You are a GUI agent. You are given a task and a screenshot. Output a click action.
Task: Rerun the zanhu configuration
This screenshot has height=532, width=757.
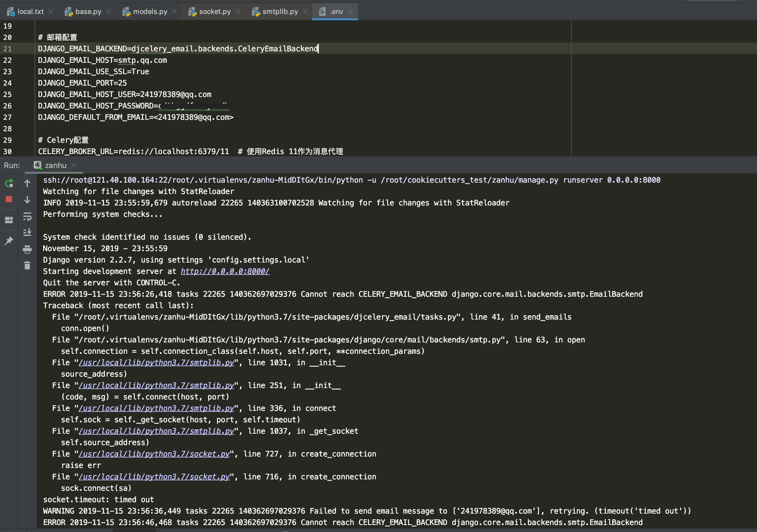pyautogui.click(x=9, y=183)
